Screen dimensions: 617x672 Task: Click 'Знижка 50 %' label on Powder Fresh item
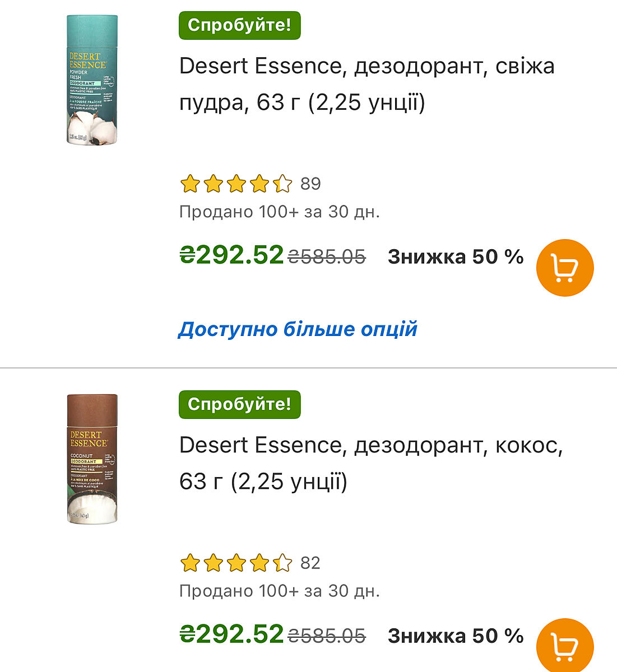point(456,257)
